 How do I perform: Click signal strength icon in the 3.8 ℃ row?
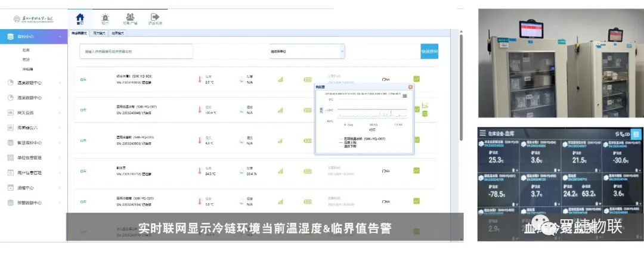tap(280, 201)
